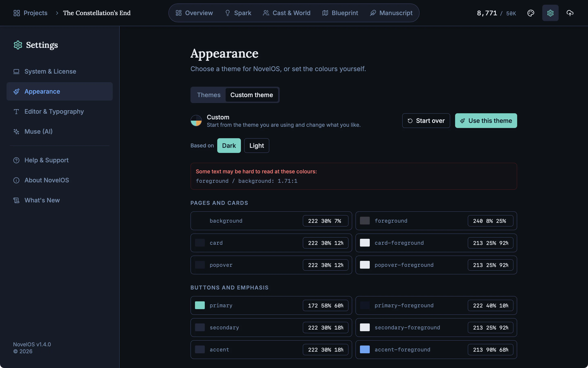
Task: Open About NovelOS page
Action: [60, 180]
